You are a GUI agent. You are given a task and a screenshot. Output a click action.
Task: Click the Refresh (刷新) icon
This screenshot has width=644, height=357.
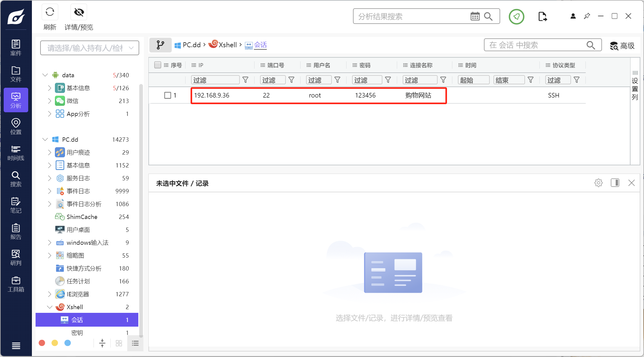(x=50, y=12)
